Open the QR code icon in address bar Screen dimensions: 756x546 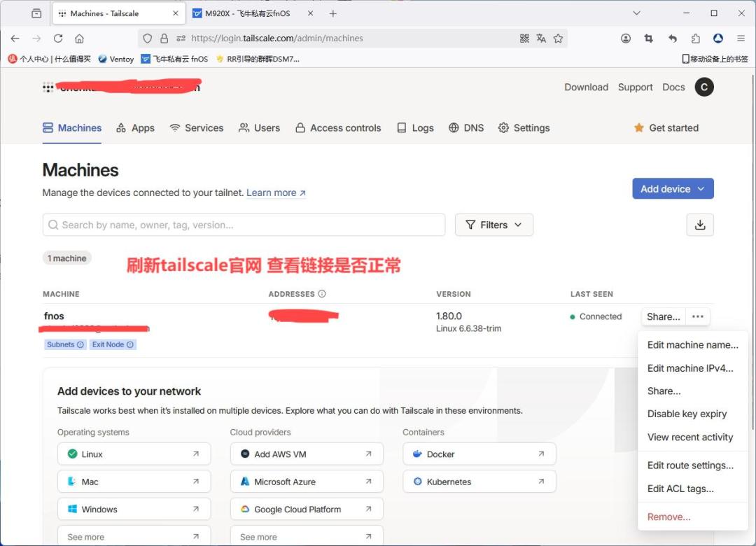pyautogui.click(x=524, y=38)
